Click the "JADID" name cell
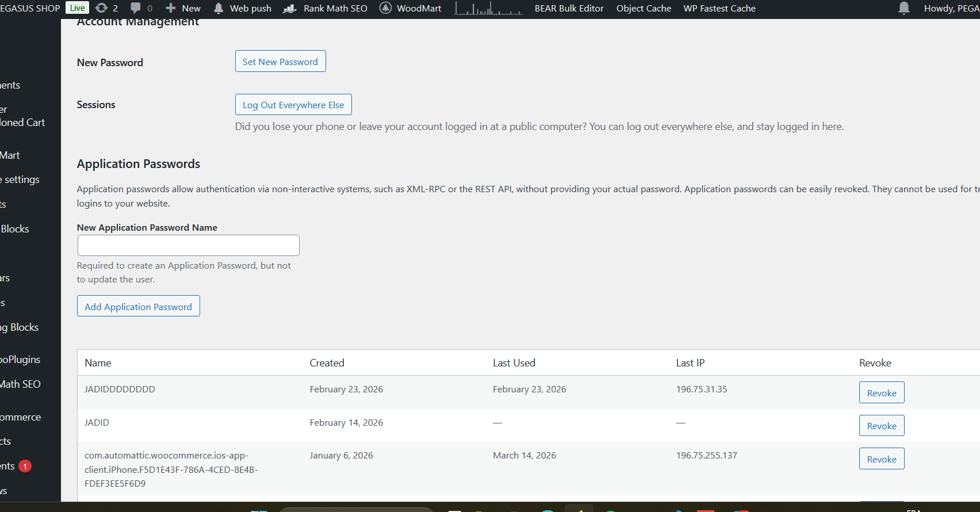 tap(97, 422)
